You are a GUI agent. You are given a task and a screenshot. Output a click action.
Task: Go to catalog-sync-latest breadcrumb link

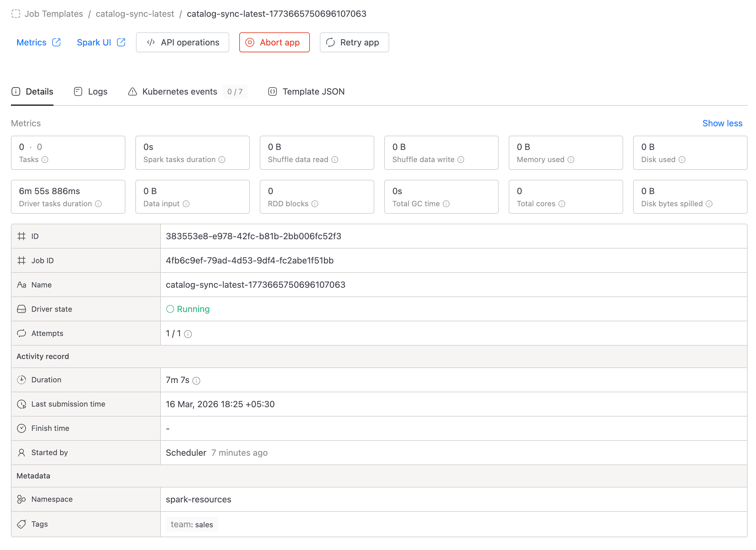tap(135, 14)
